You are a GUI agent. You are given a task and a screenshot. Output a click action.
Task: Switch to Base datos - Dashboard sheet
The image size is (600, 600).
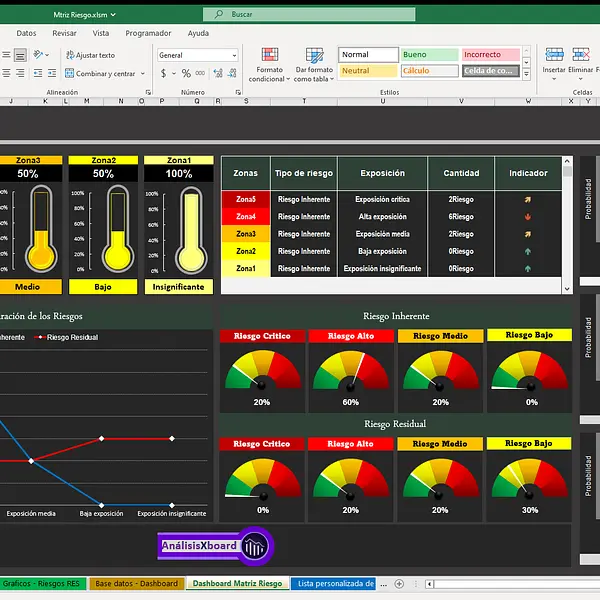click(x=137, y=584)
